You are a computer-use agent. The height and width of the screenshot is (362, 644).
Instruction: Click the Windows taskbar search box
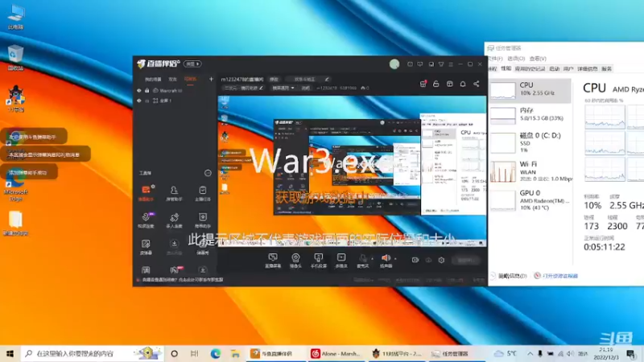coord(93,353)
